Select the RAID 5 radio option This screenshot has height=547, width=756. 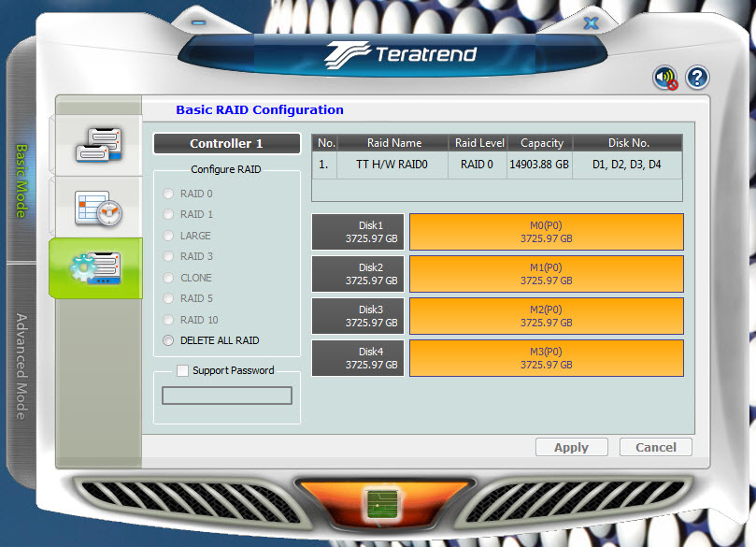tap(168, 298)
